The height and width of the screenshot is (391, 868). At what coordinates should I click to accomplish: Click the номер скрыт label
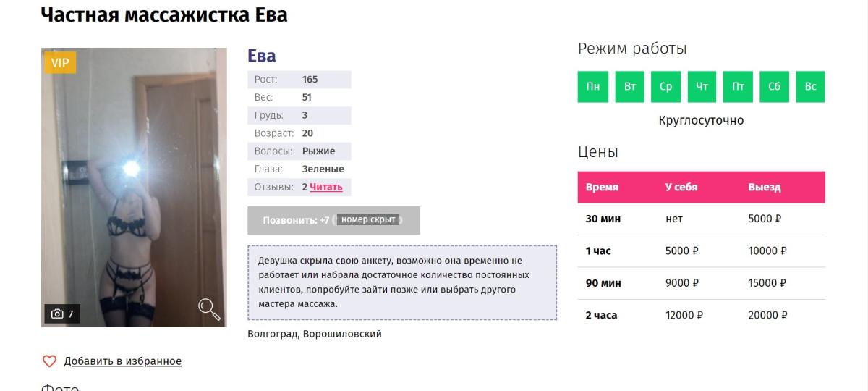point(369,220)
